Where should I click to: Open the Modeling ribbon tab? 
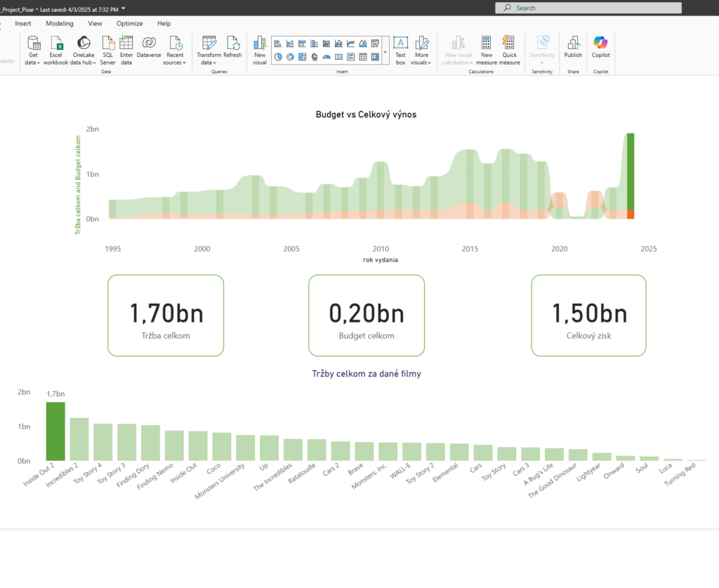click(x=60, y=23)
